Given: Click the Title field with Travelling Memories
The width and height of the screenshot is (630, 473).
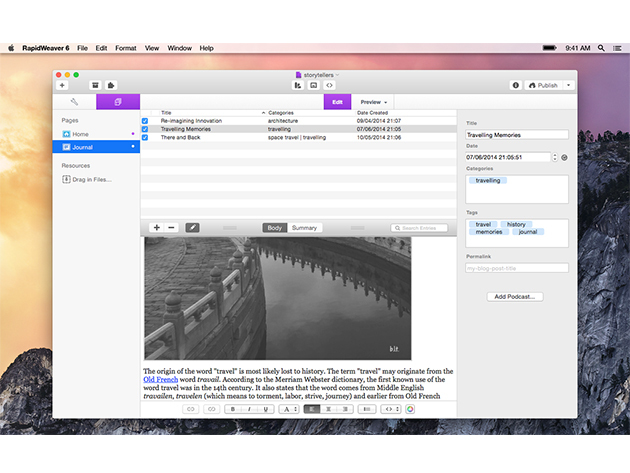Looking at the screenshot, I should (x=517, y=135).
